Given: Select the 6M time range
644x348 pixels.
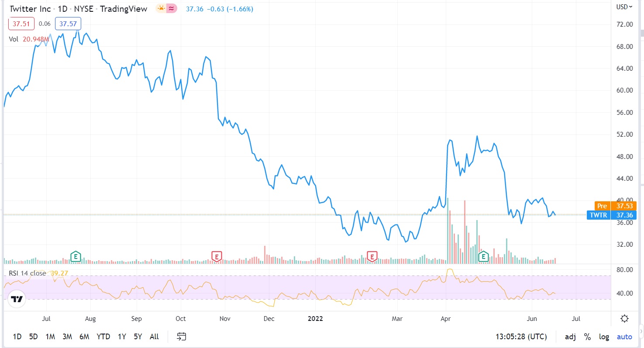Looking at the screenshot, I should 84,337.
